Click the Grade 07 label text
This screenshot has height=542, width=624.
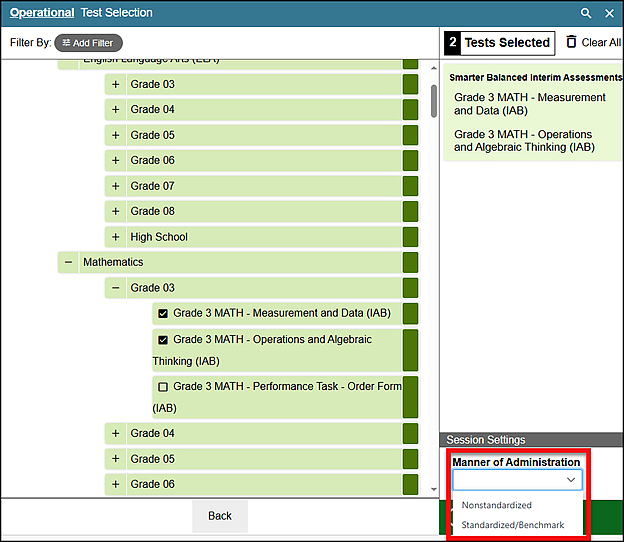click(x=152, y=186)
